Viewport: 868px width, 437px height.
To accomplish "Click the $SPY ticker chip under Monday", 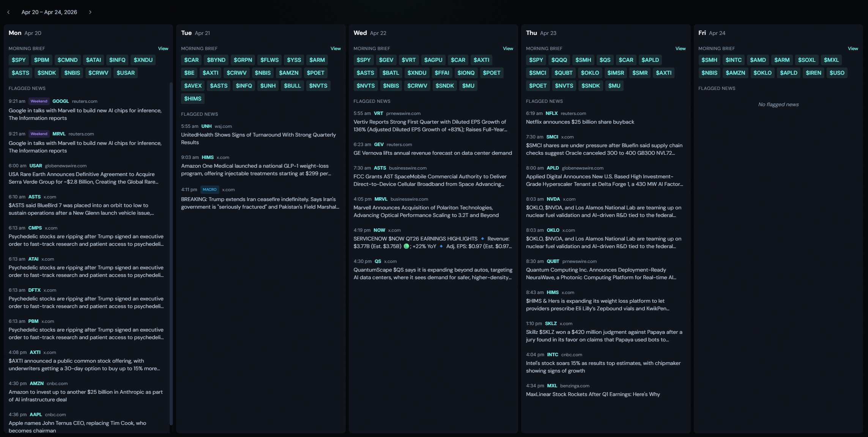I will (19, 60).
